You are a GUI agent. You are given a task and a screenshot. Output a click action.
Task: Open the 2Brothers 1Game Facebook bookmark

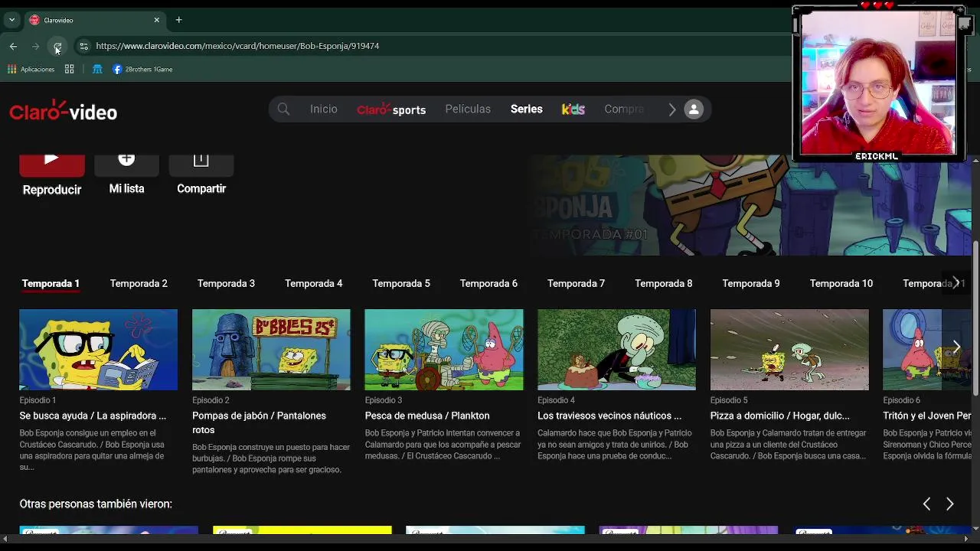[142, 69]
